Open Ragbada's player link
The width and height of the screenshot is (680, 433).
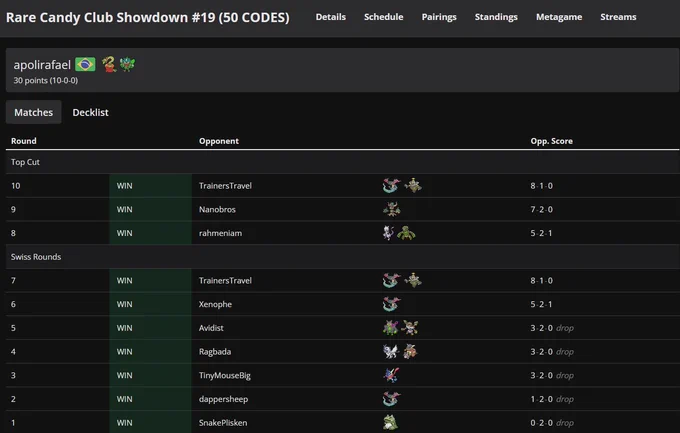coord(215,351)
